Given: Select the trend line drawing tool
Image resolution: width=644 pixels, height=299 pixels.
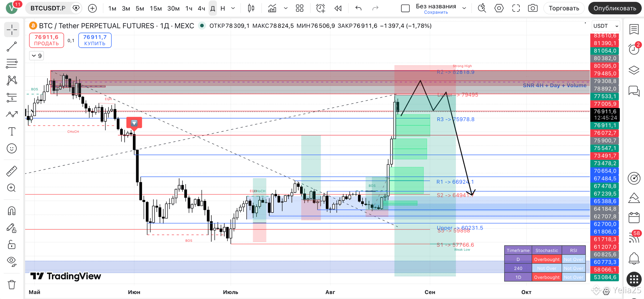Looking at the screenshot, I should pyautogui.click(x=12, y=47).
